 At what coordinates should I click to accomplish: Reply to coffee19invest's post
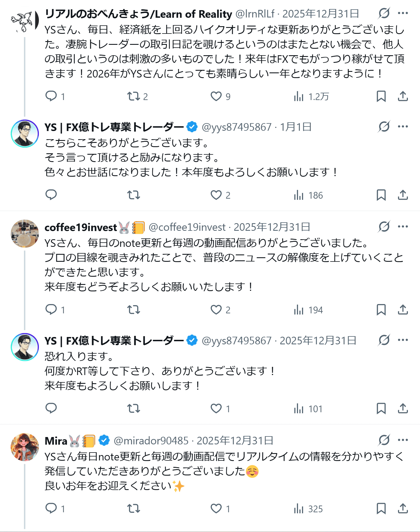[51, 310]
